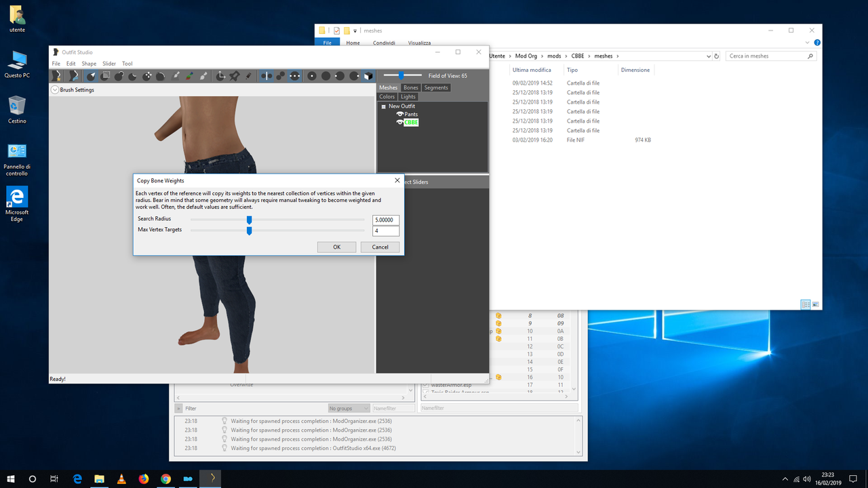
Task: Click the Explorer refresh button
Action: [717, 56]
